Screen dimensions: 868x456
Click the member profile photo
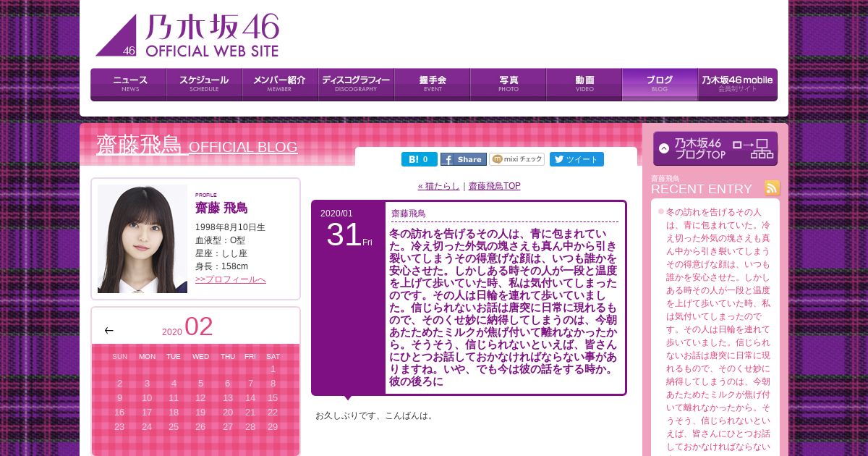(142, 239)
